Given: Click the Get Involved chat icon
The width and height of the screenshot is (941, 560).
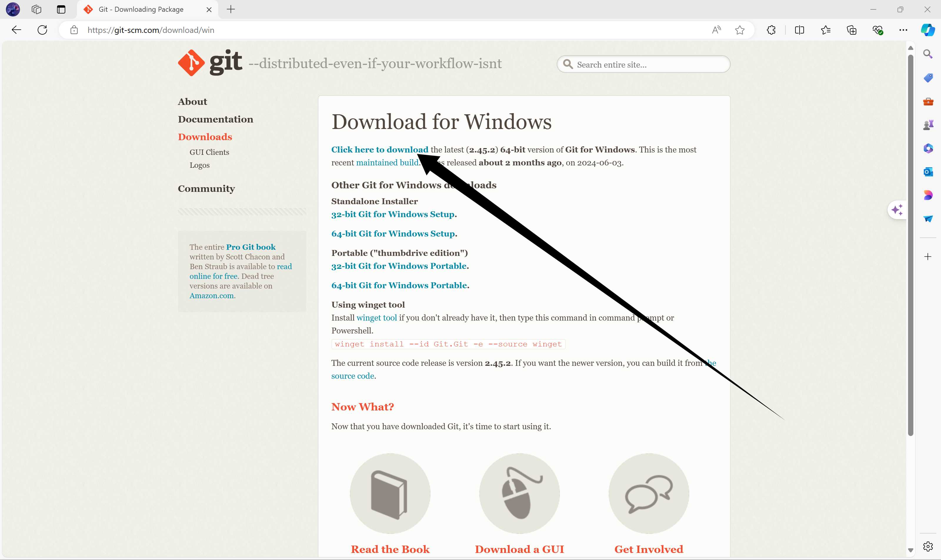Looking at the screenshot, I should (648, 494).
